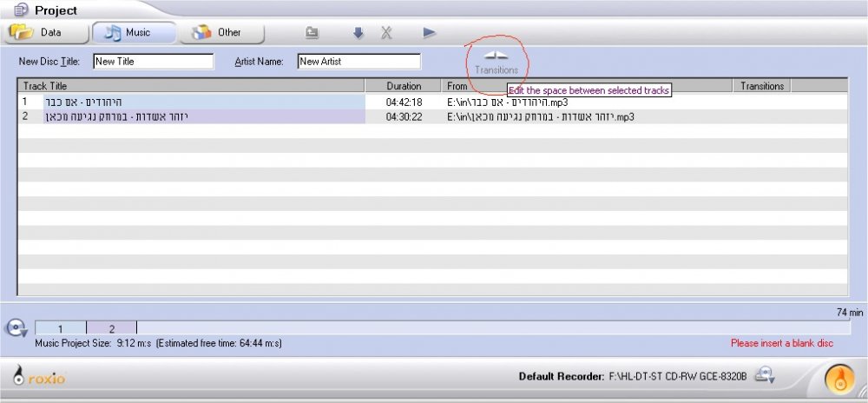Select the Music project tab

click(135, 33)
